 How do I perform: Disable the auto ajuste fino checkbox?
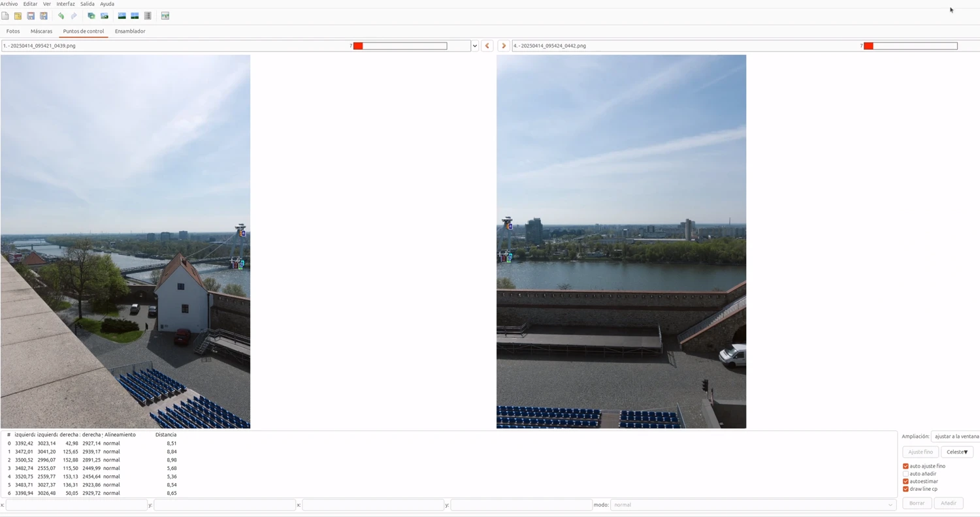coord(906,466)
